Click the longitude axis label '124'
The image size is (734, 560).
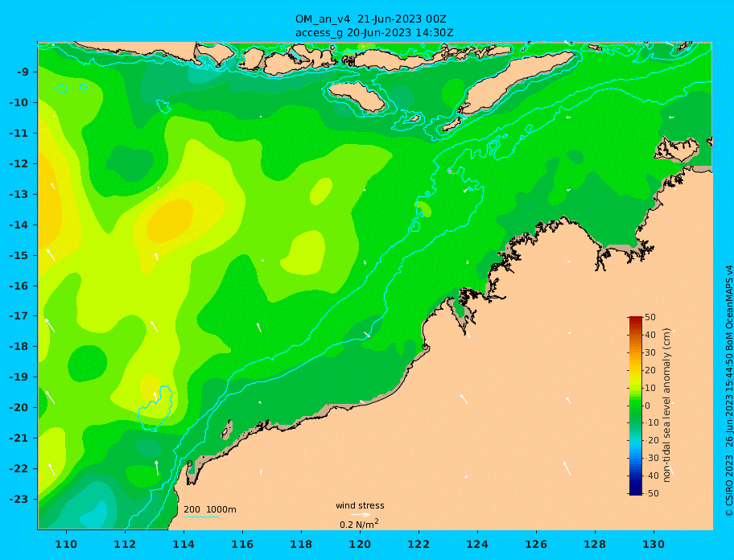477,545
